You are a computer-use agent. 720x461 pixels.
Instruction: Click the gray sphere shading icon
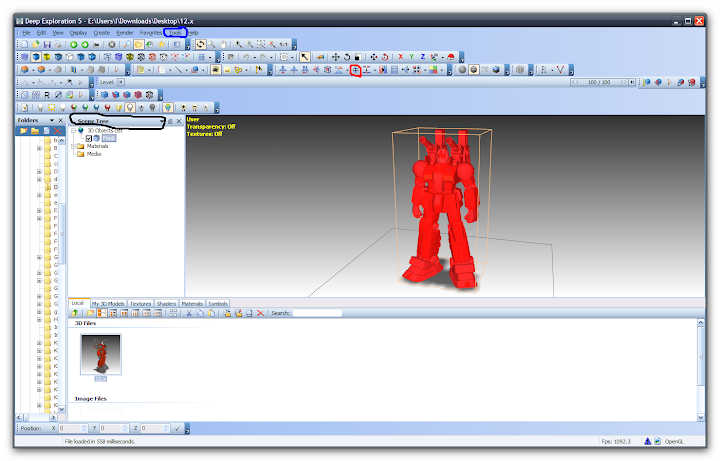click(x=462, y=70)
